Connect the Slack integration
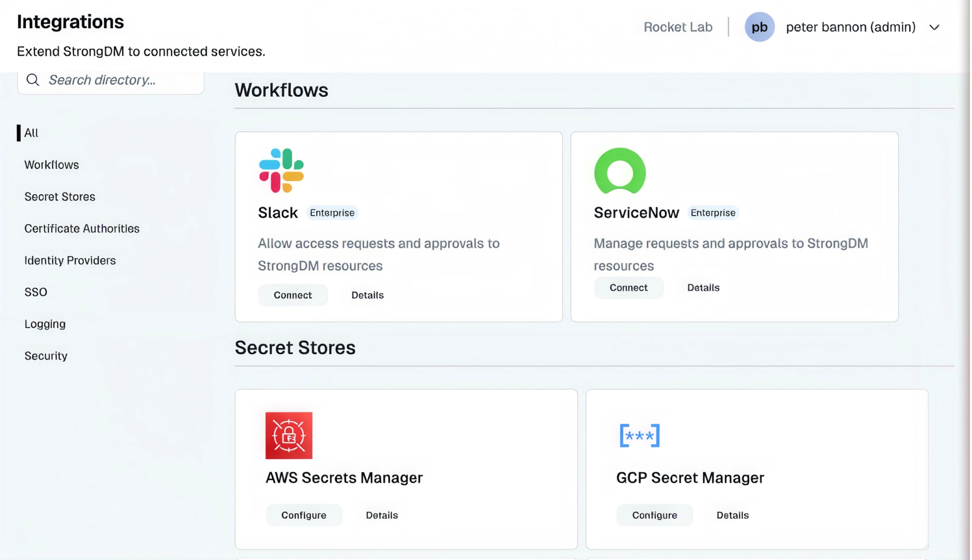This screenshot has height=560, width=972. click(293, 295)
